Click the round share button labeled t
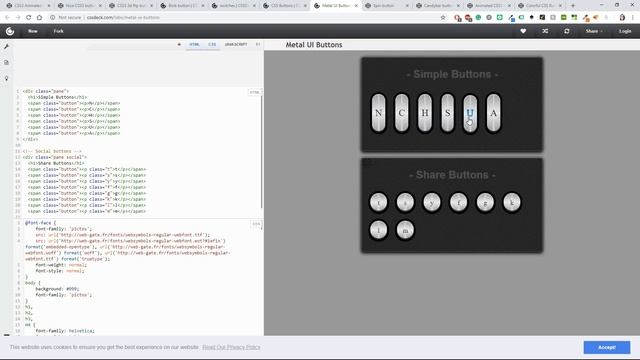640x360 pixels. tap(378, 202)
